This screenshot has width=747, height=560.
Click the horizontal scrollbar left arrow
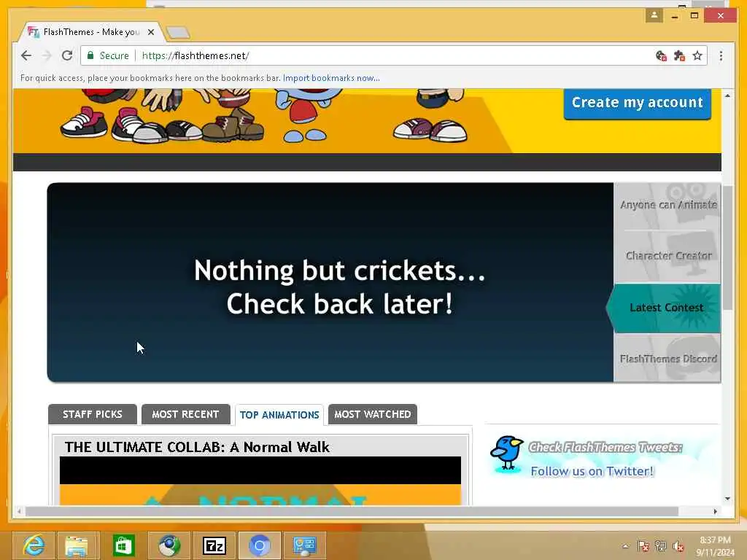[x=19, y=511]
